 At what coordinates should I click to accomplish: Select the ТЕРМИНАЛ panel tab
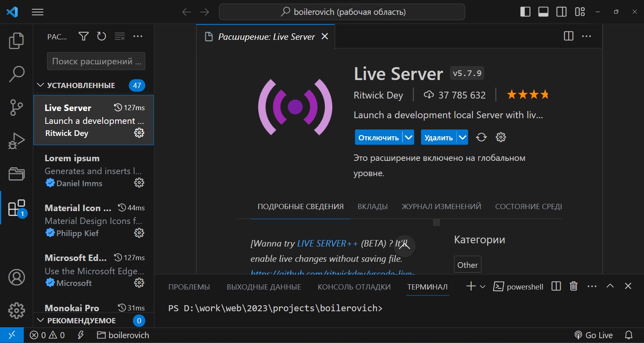click(427, 287)
